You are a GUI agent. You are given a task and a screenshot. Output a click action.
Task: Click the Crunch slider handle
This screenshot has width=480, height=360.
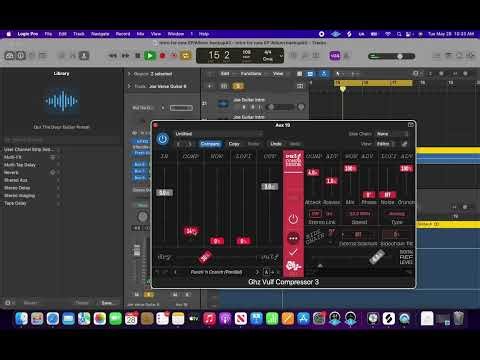pyautogui.click(x=406, y=168)
